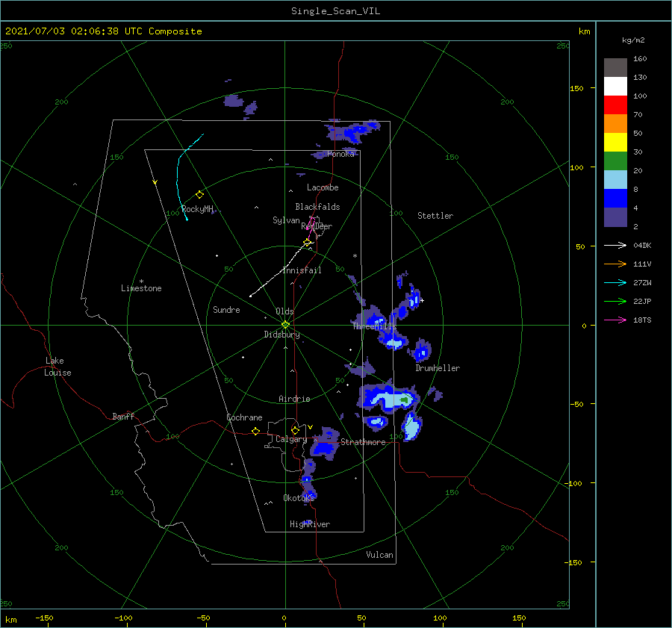Click the yellow diamond marker south of RedDeer
Viewport: 672px width, 628px height.
click(307, 243)
